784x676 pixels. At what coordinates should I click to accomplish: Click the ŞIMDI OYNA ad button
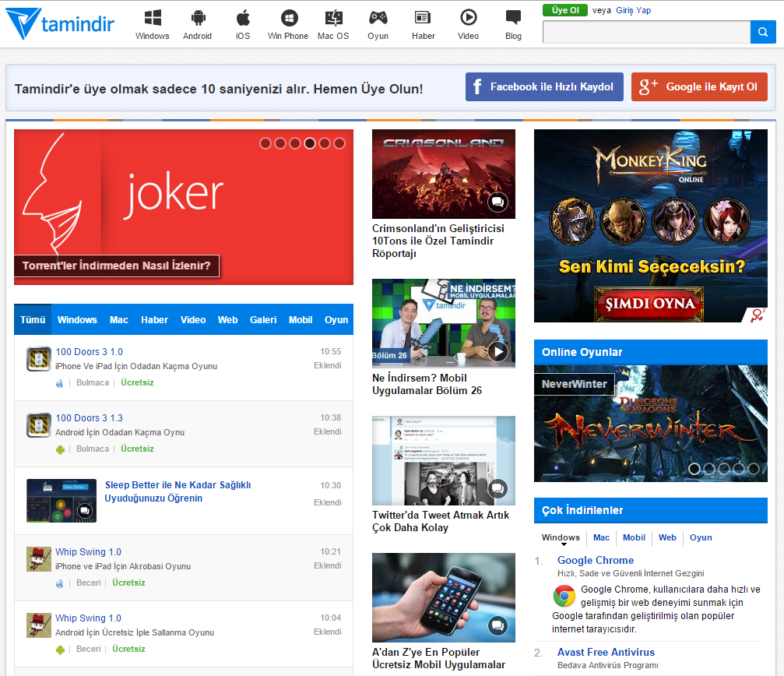tap(649, 304)
